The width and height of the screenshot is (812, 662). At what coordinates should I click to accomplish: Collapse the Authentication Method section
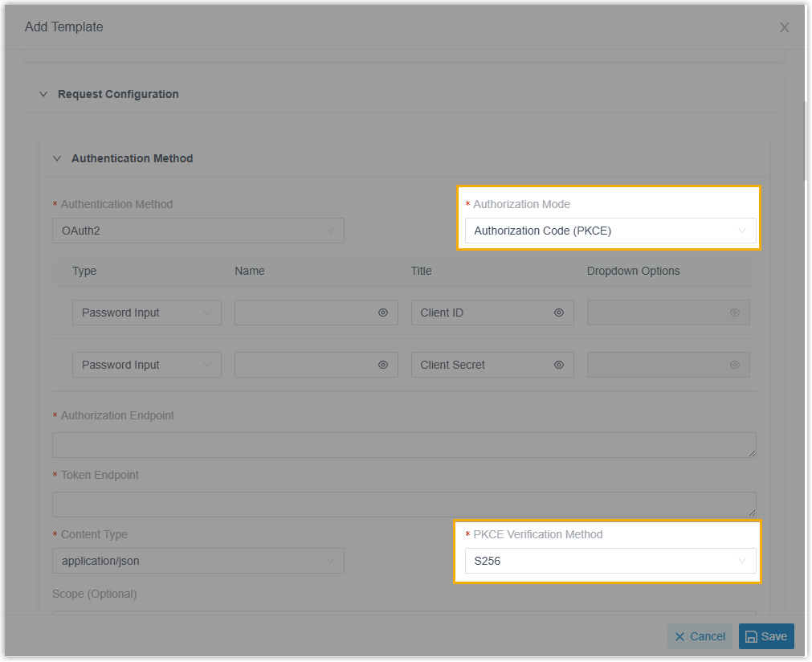point(57,158)
